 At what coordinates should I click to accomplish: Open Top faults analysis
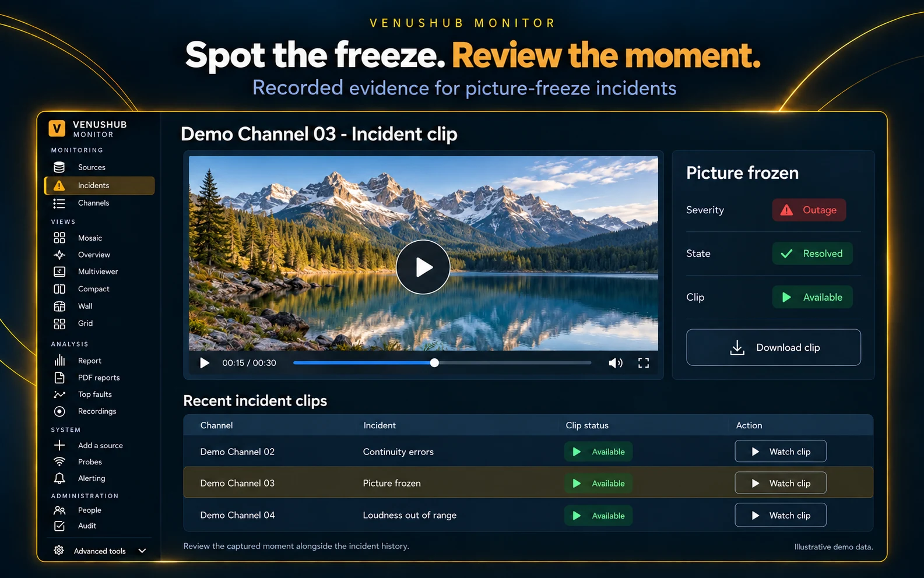point(94,394)
